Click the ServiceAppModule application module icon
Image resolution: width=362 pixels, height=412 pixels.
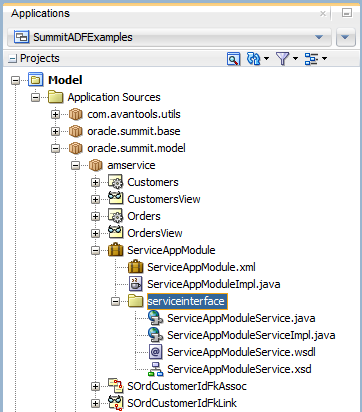(116, 250)
